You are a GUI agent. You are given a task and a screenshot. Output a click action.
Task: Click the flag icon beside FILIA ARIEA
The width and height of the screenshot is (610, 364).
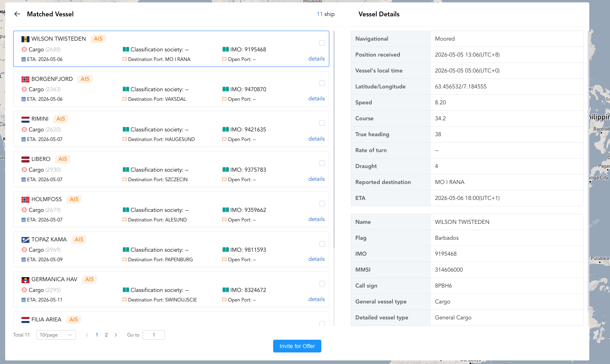(x=25, y=320)
